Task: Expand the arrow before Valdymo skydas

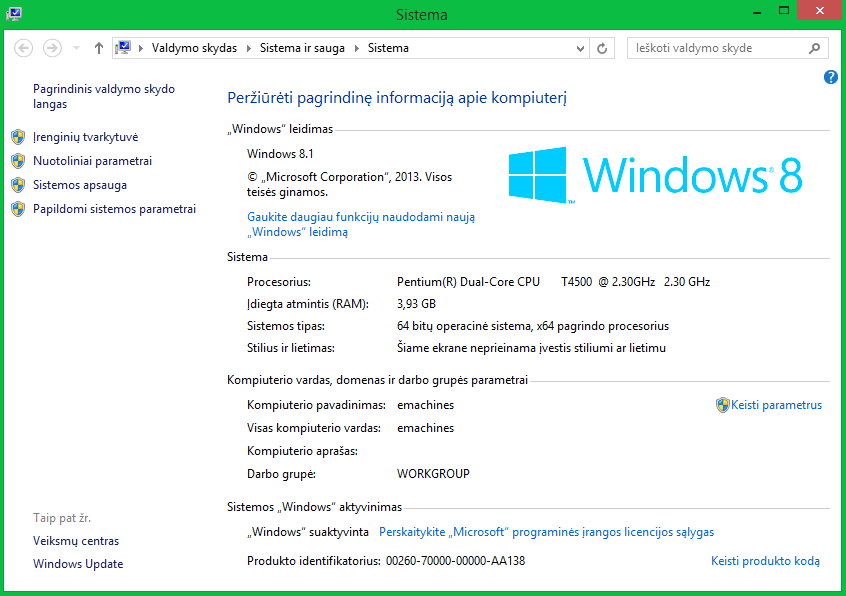Action: click(141, 48)
